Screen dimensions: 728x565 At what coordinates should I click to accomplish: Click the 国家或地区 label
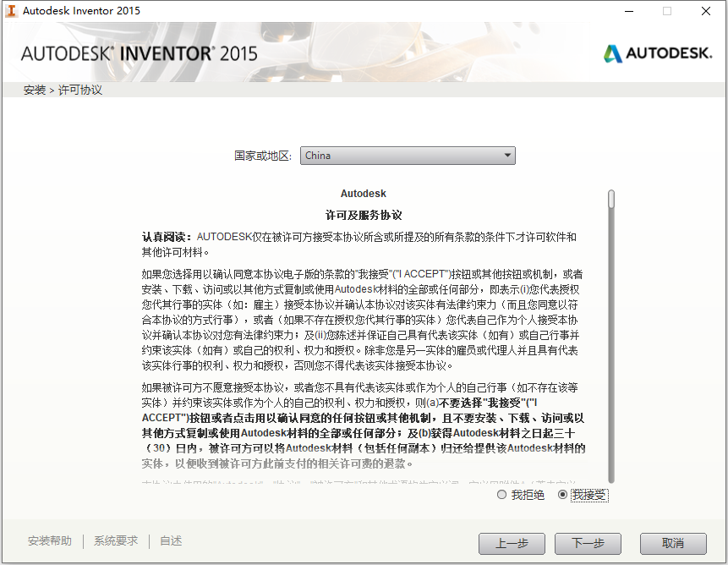point(263,156)
